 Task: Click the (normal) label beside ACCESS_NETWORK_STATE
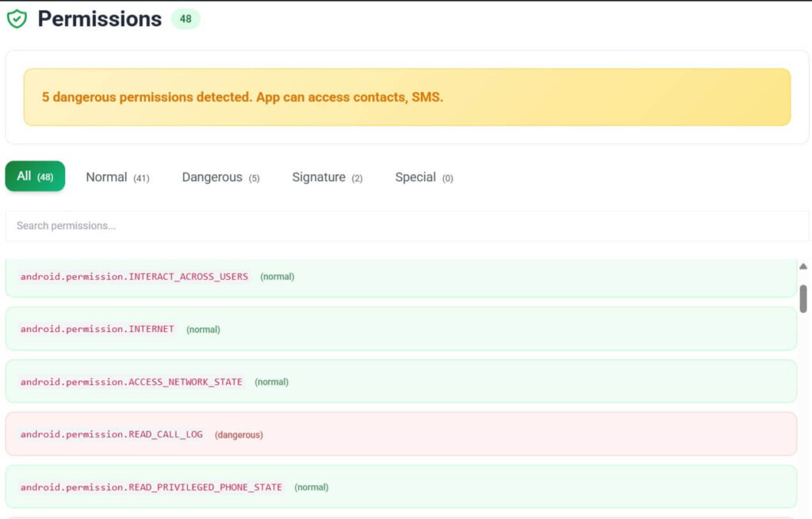point(271,381)
